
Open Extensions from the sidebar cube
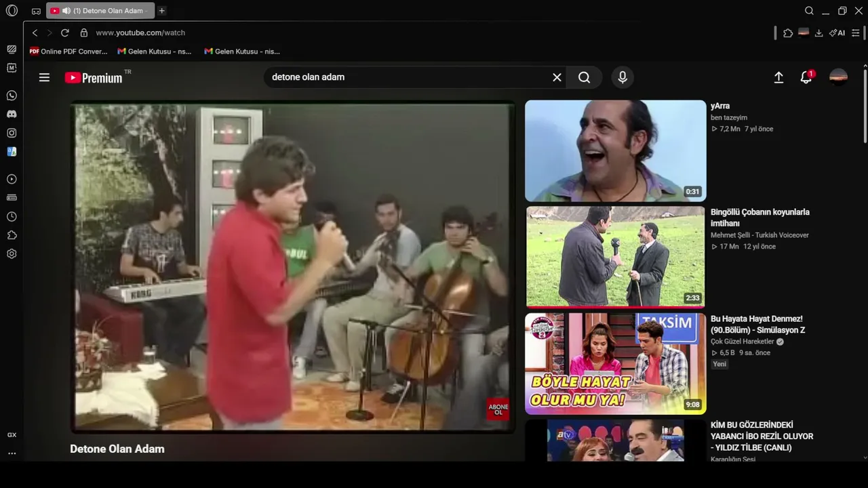coord(12,235)
